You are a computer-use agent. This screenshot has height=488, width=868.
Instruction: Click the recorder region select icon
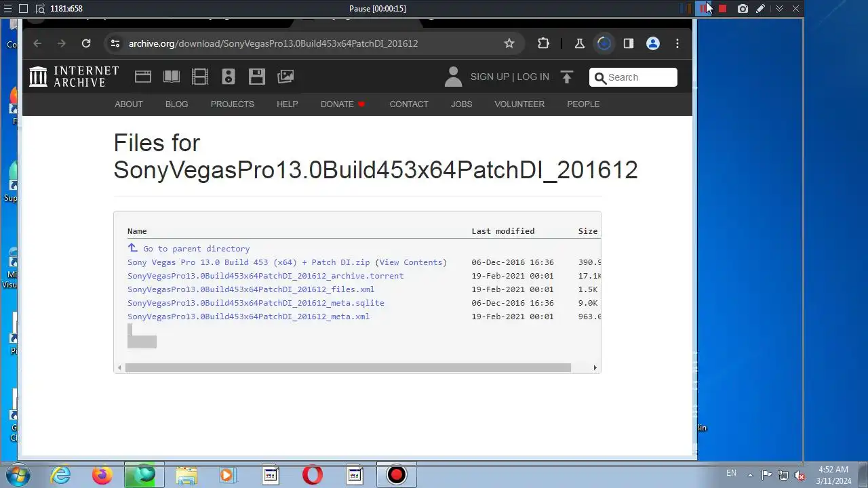click(x=40, y=9)
